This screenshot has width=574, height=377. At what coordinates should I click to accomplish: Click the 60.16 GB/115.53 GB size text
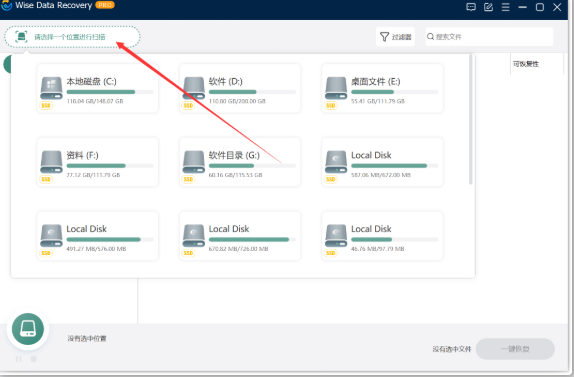click(x=235, y=175)
